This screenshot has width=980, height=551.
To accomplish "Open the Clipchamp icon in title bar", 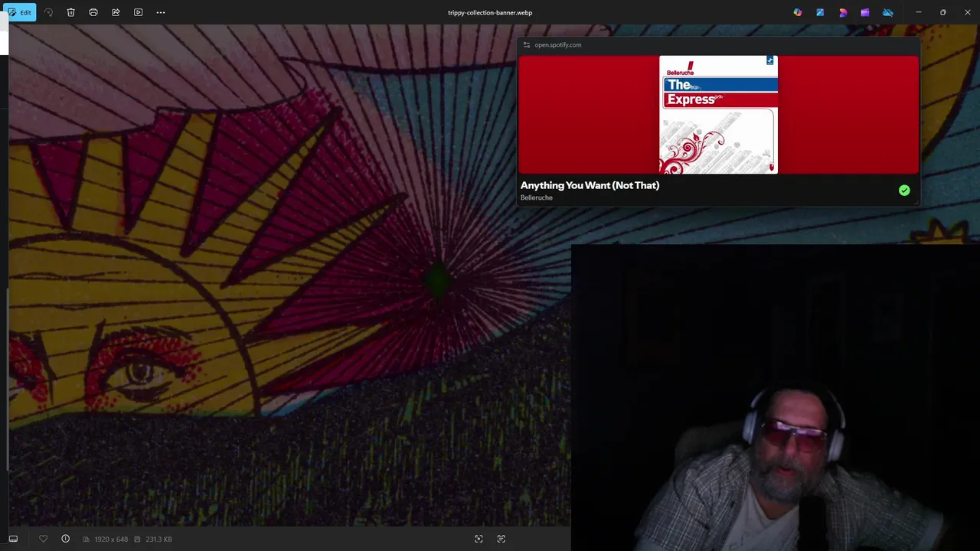I will point(865,12).
